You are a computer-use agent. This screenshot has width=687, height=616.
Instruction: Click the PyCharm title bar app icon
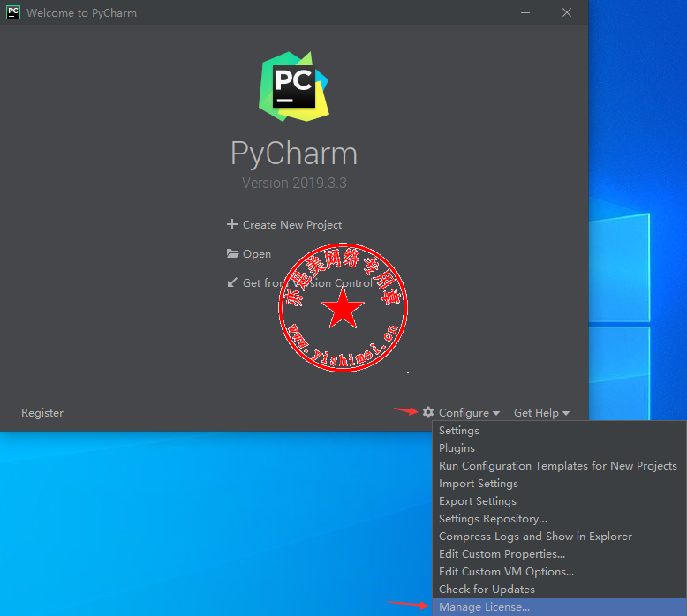13,12
